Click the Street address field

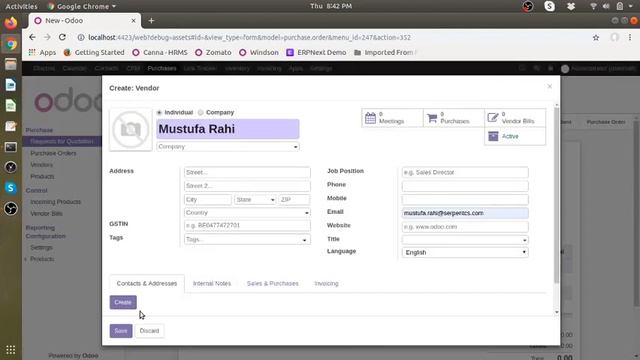pyautogui.click(x=247, y=172)
